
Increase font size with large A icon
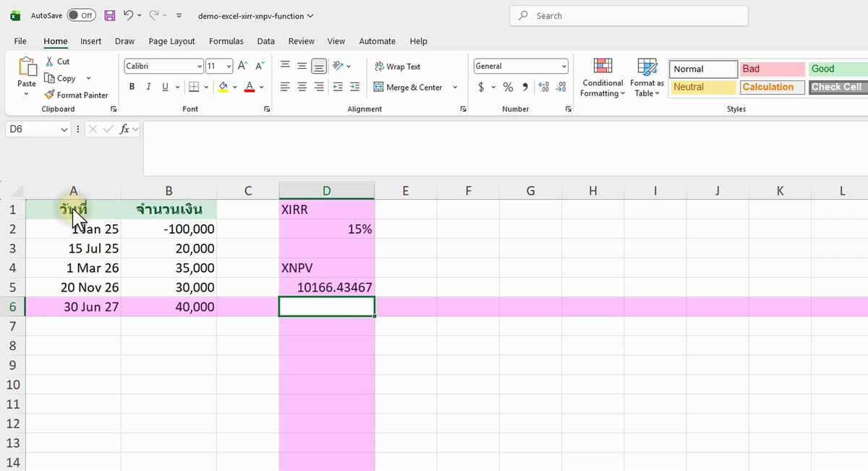(243, 66)
